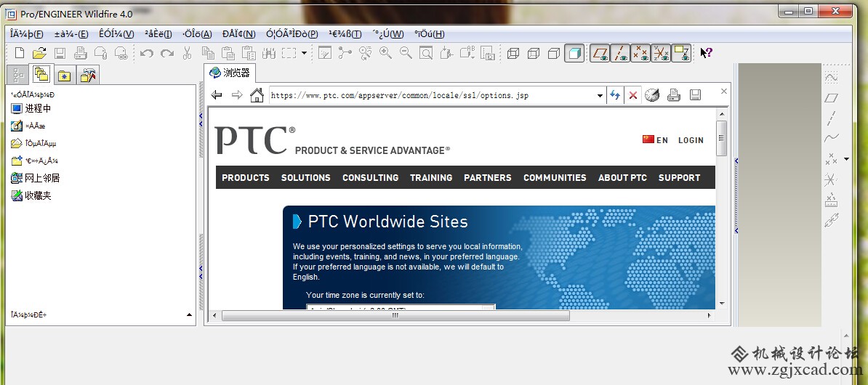The image size is (868, 385).
Task: Expand the folder tree triangle at the navigator bottom
Action: pyautogui.click(x=189, y=315)
